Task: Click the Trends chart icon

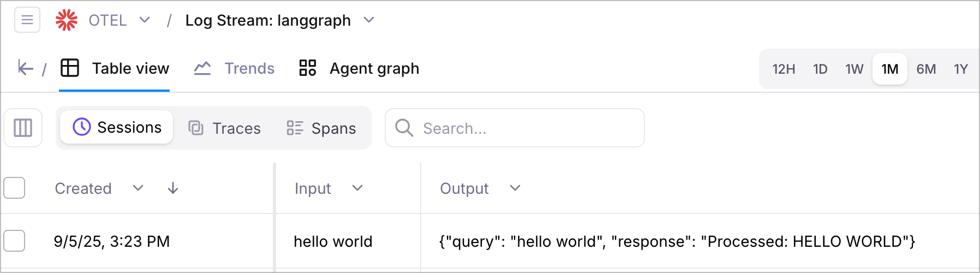Action: 202,68
